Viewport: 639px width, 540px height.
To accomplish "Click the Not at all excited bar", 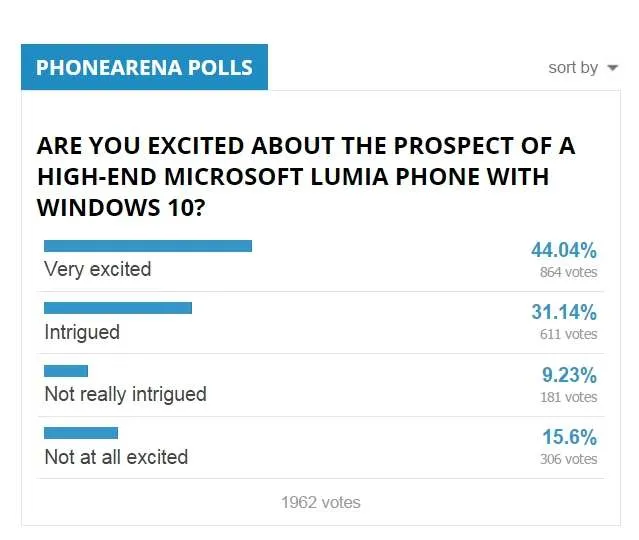I will [81, 433].
